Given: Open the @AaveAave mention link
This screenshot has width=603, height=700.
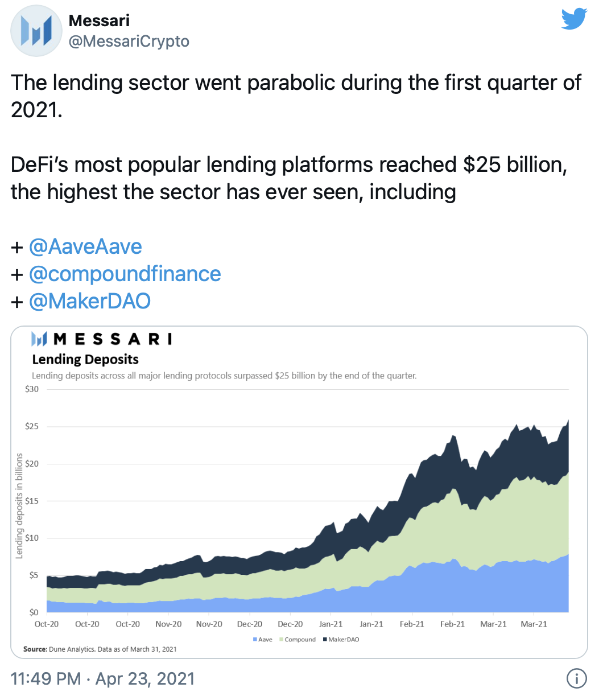Looking at the screenshot, I should [x=85, y=246].
